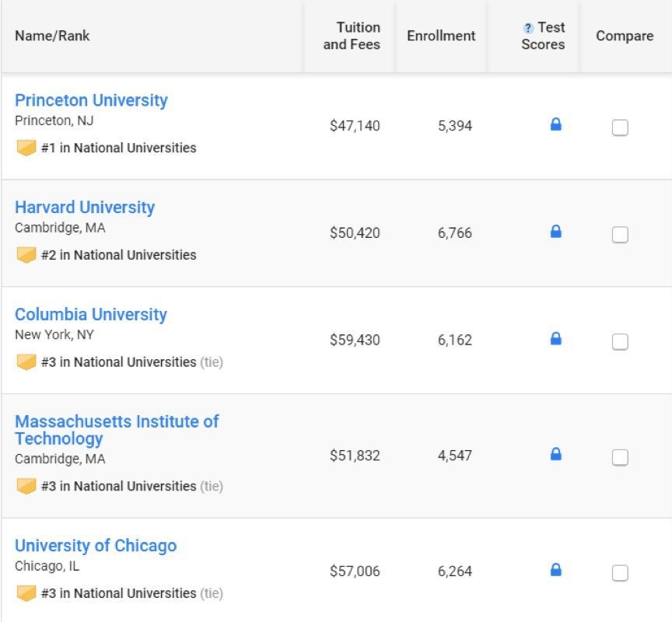Click University of Chicago's lock icon

(555, 570)
